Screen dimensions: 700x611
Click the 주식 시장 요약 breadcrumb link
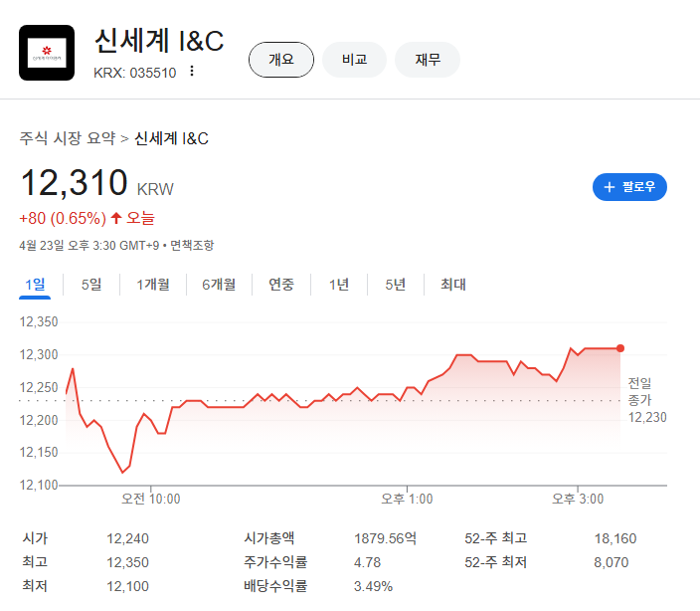click(x=68, y=138)
